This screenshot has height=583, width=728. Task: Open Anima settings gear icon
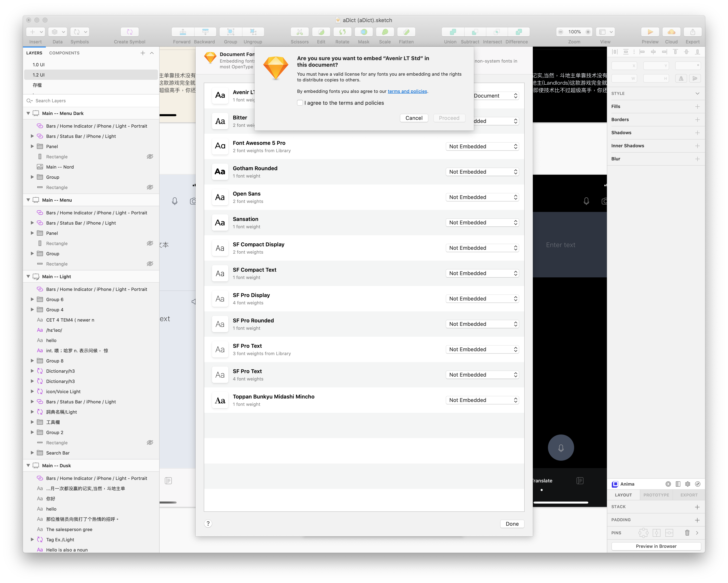coord(687,484)
